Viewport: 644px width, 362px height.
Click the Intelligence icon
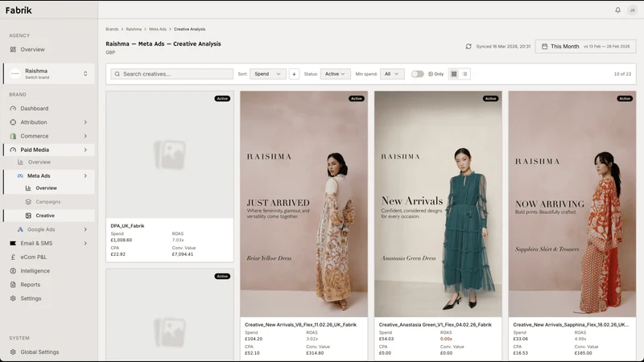13,271
